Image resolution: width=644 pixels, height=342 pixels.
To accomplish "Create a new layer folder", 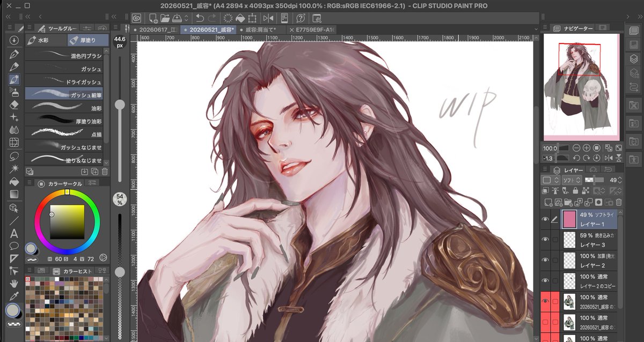I will point(567,202).
